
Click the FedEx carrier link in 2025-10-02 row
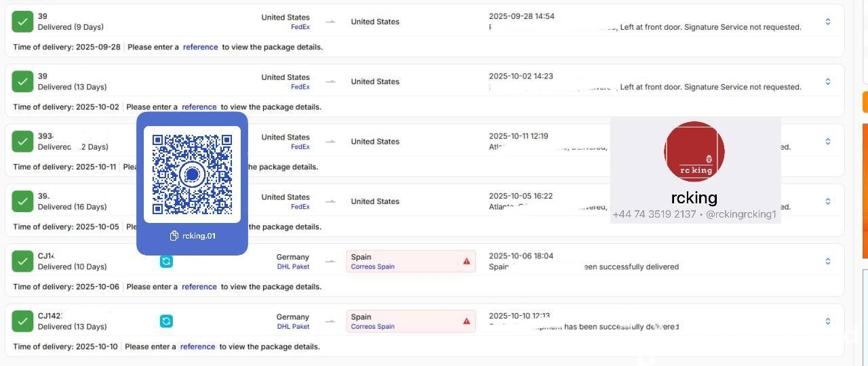pos(300,87)
